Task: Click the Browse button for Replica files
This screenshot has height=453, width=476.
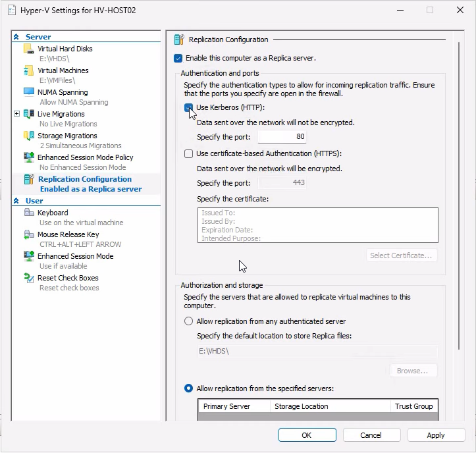Action: click(413, 371)
